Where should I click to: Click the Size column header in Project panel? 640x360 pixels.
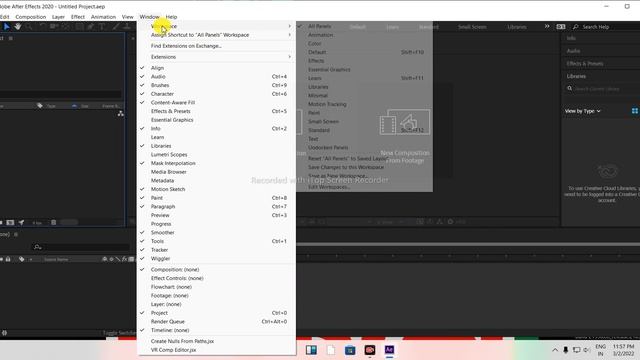[x=85, y=106]
